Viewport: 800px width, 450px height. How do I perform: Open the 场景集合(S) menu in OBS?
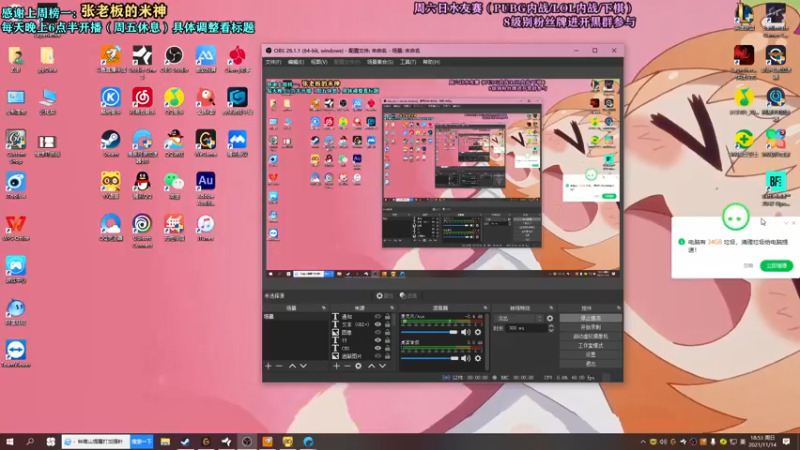click(x=380, y=62)
